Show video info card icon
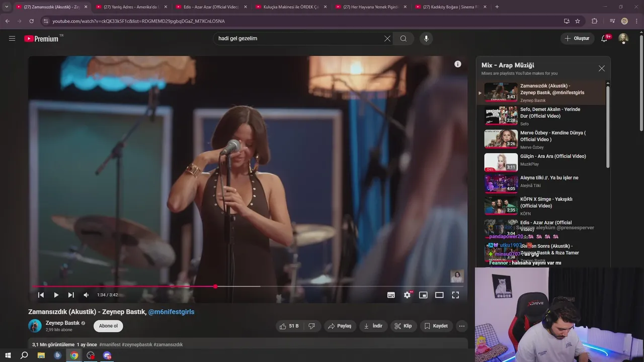The width and height of the screenshot is (644, 362). tap(458, 64)
